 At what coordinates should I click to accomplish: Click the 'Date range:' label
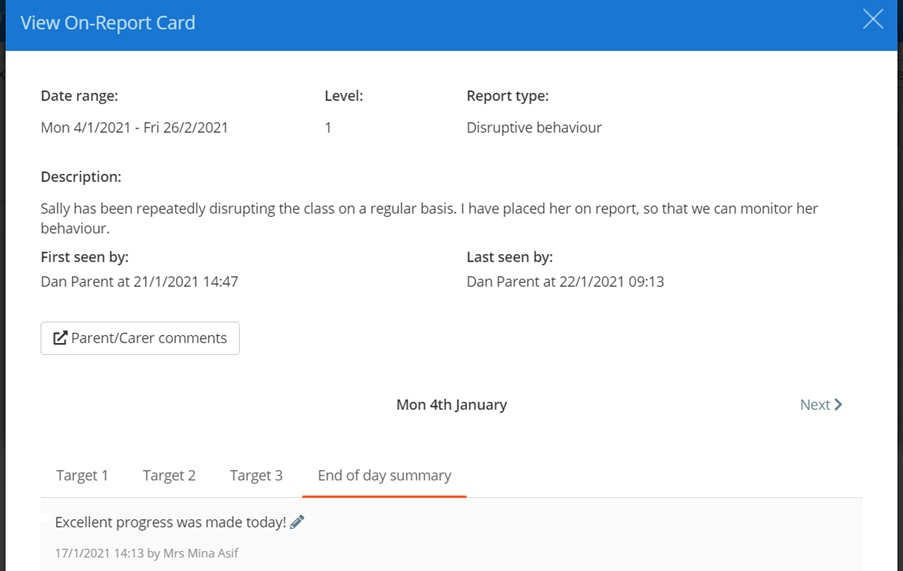pos(79,96)
